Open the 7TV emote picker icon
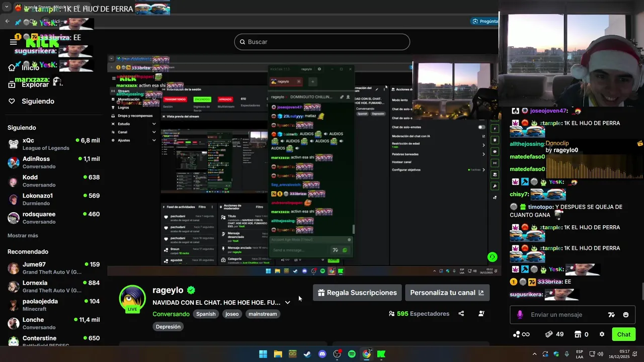This screenshot has width=644, height=362. click(x=611, y=315)
